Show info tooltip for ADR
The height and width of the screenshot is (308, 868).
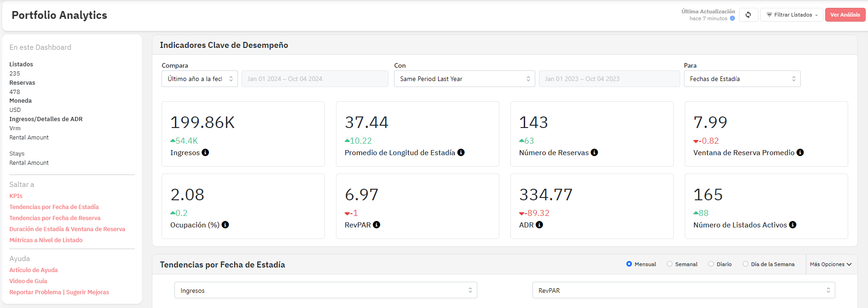tap(539, 225)
